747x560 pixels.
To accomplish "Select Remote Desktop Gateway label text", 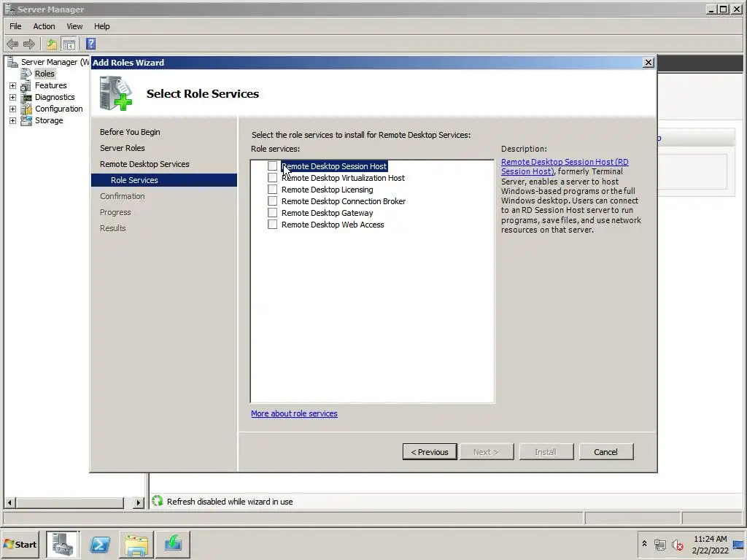I will (x=328, y=213).
